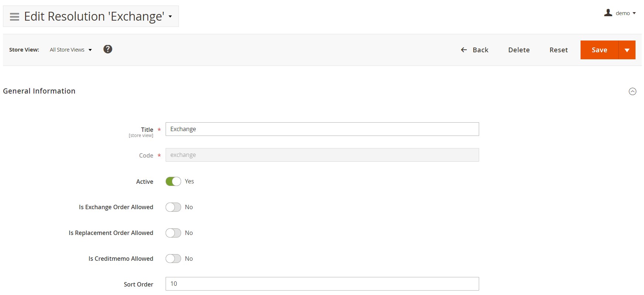The image size is (644, 295).
Task: Open the hamburger menu icon
Action: click(14, 17)
